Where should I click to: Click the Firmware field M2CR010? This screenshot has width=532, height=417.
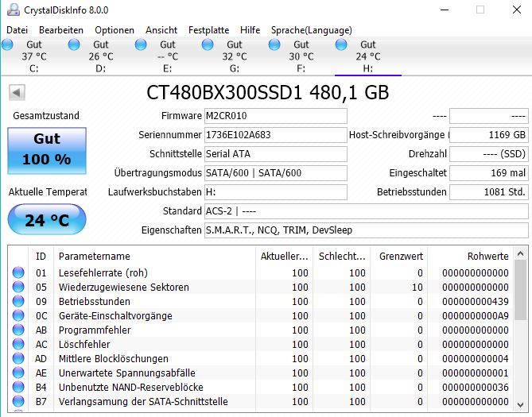275,116
